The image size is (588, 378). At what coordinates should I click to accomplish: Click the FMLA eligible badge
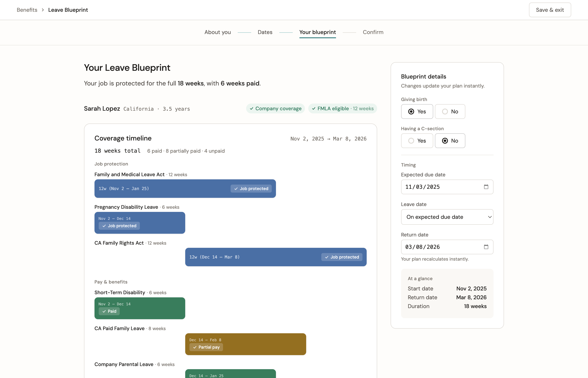pos(342,108)
